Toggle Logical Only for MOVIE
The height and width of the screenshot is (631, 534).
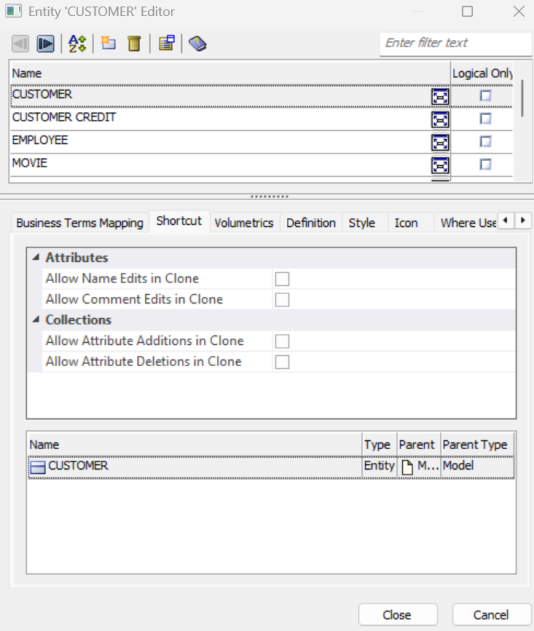click(x=486, y=165)
